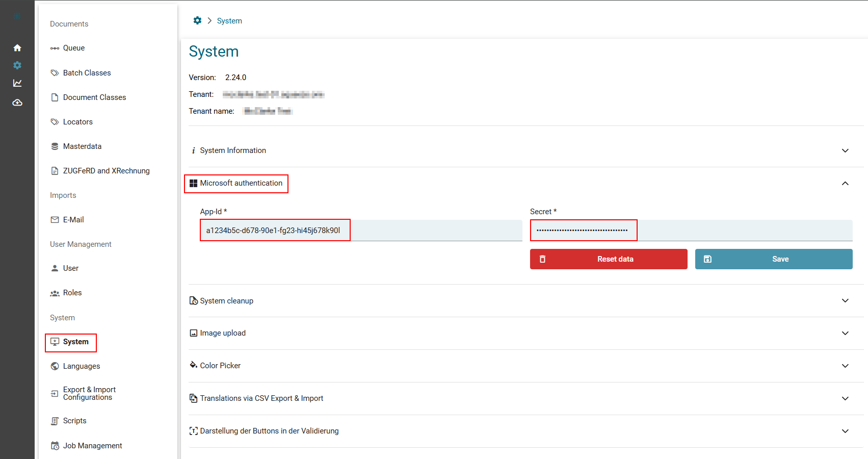Expand the System cleanup section
This screenshot has height=459, width=868.
pyautogui.click(x=845, y=301)
